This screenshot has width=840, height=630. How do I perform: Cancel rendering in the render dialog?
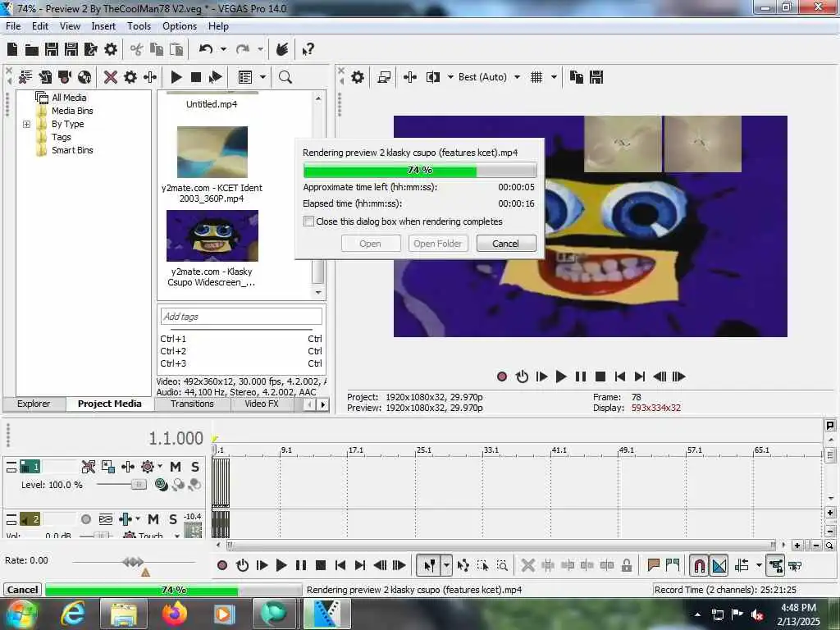(x=505, y=244)
